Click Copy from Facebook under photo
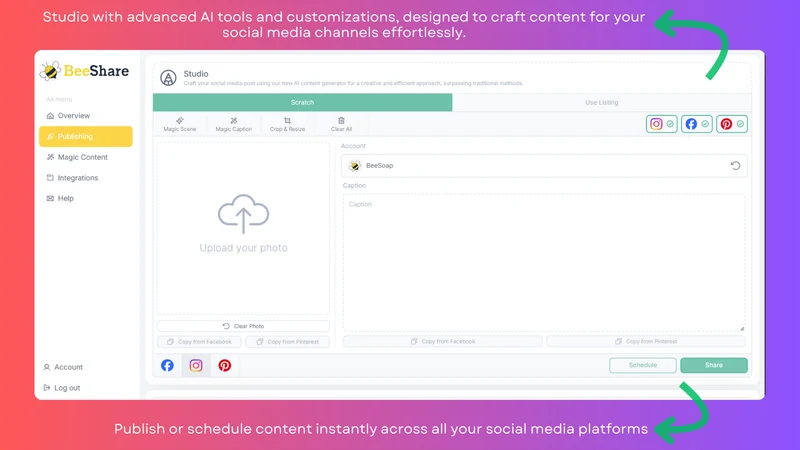800x450 pixels. (199, 342)
